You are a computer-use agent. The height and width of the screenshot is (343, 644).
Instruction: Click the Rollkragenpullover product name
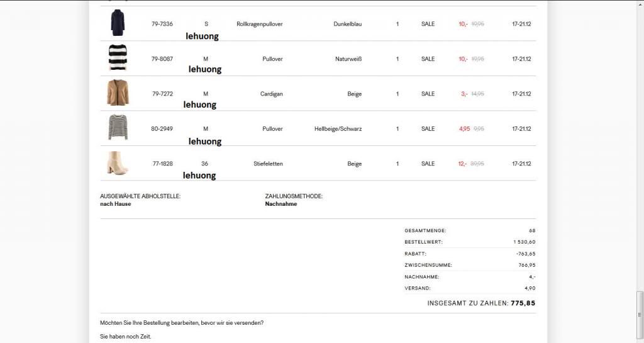point(260,24)
